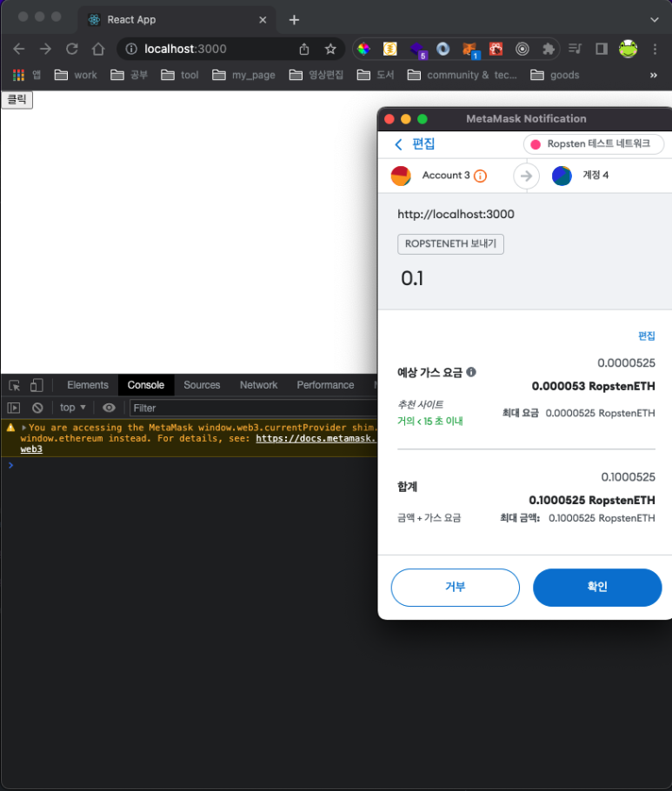Go back with 편집 in MetaMask
Image resolution: width=672 pixels, height=791 pixels.
click(x=414, y=144)
